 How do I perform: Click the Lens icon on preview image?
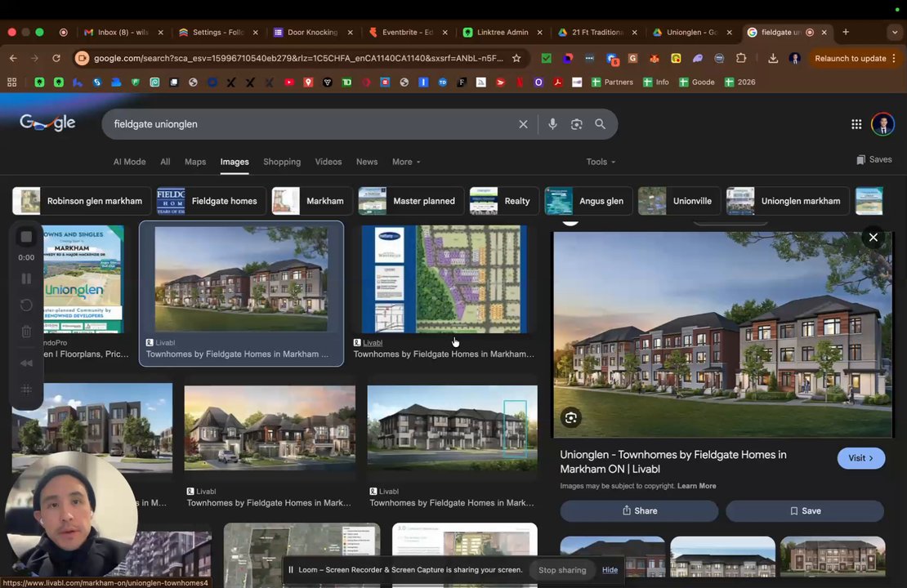[x=571, y=418]
